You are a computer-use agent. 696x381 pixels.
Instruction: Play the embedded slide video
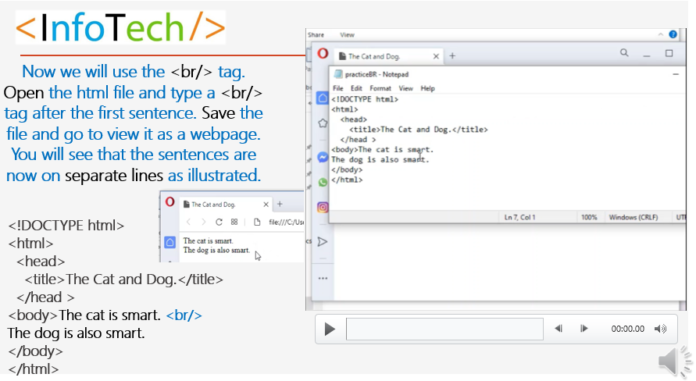point(329,329)
